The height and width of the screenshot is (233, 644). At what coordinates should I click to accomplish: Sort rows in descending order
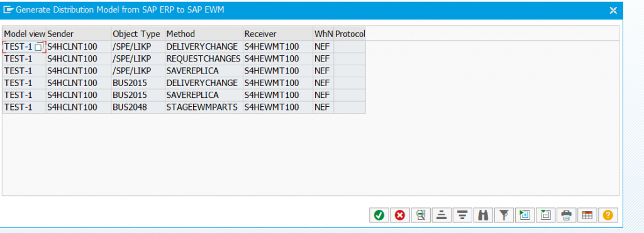coord(462,215)
